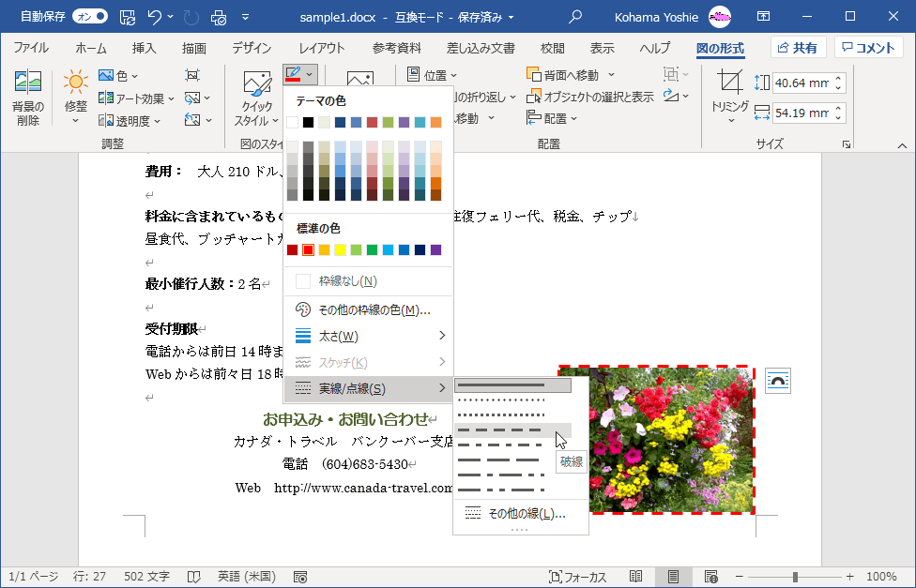The image size is (916, 588).
Task: Open the search magnifier in title bar
Action: [575, 17]
